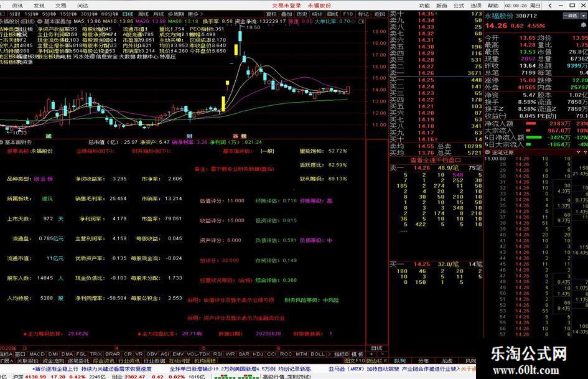This screenshot has width=588, height=379.
Task: Expand the 更多 period options
Action: (195, 14)
